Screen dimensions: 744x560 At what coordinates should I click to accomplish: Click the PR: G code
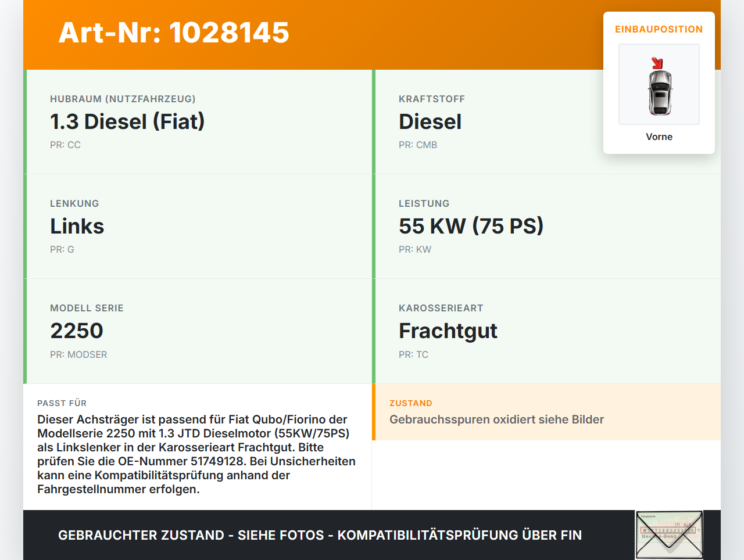pyautogui.click(x=62, y=249)
